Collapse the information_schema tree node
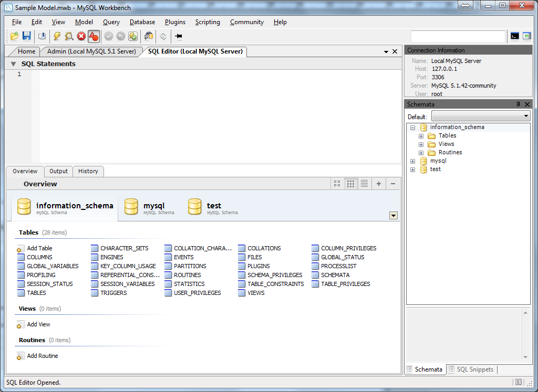 (x=412, y=127)
